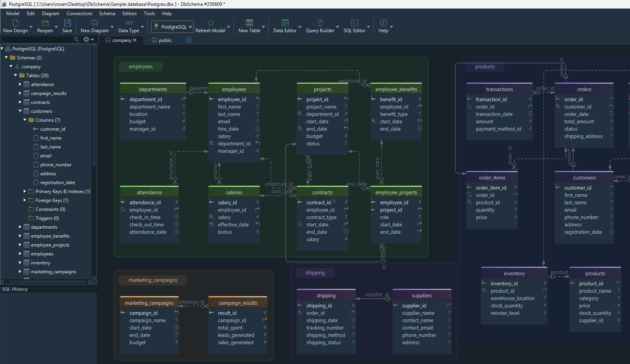This screenshot has height=364, width=630.
Task: Click the Save disk icon
Action: pyautogui.click(x=67, y=23)
